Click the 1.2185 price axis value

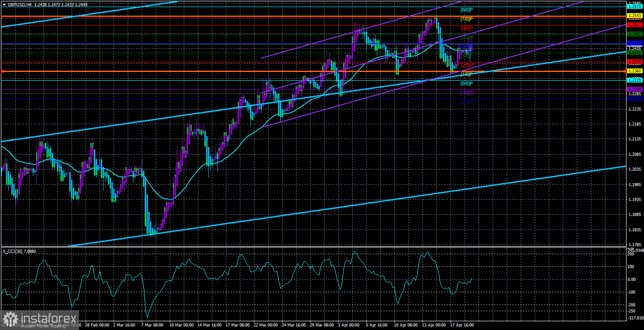(x=635, y=124)
